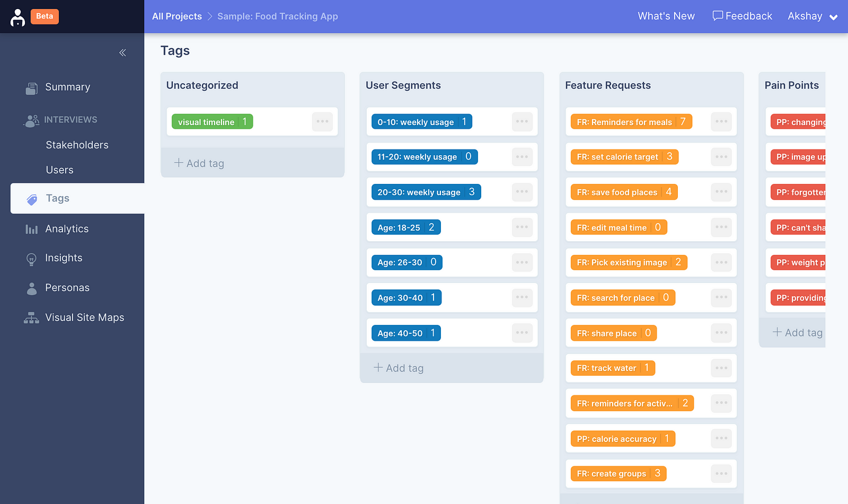Screen dimensions: 848x504
Task: Click the Summary document icon in sidebar
Action: click(32, 88)
